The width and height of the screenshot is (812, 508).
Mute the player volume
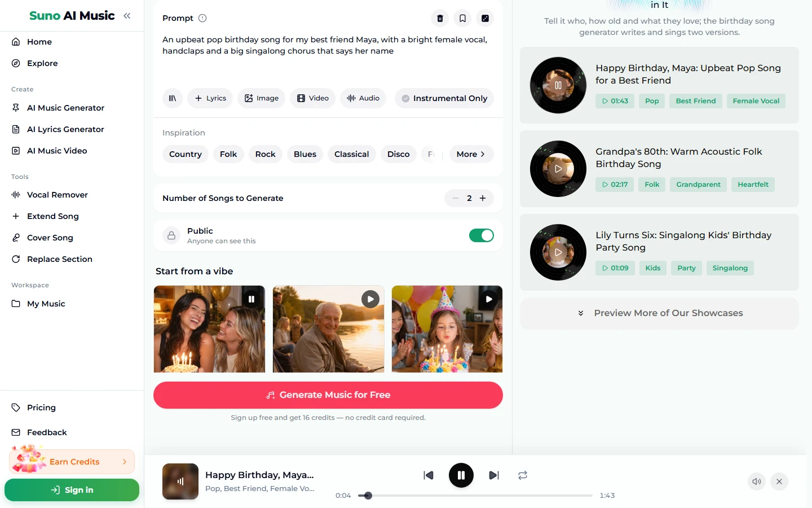[757, 481]
